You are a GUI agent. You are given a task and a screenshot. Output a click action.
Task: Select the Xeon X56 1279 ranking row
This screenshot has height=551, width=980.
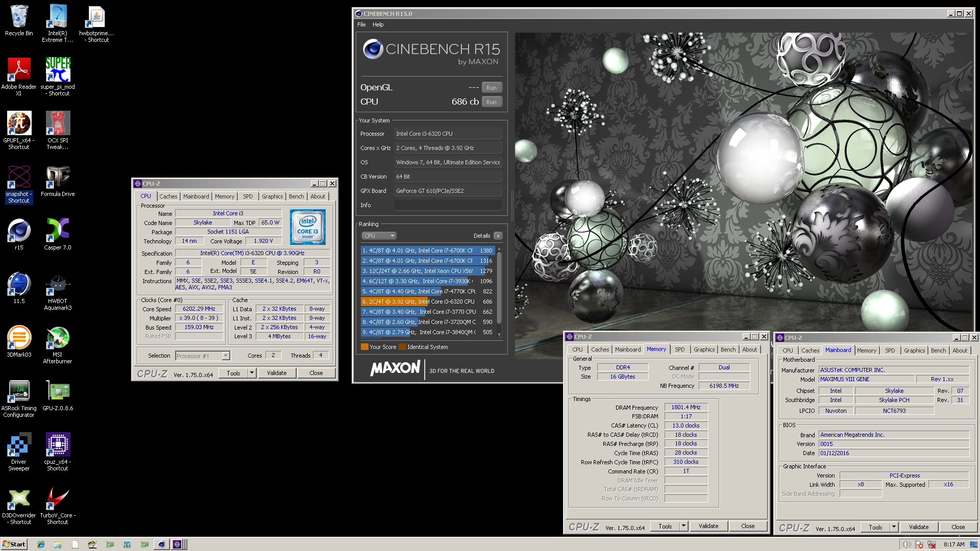(427, 271)
